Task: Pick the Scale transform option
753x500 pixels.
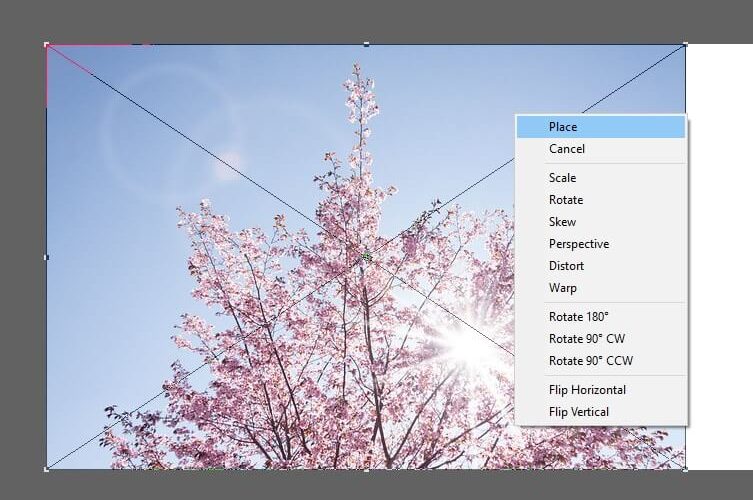Action: tap(601, 178)
